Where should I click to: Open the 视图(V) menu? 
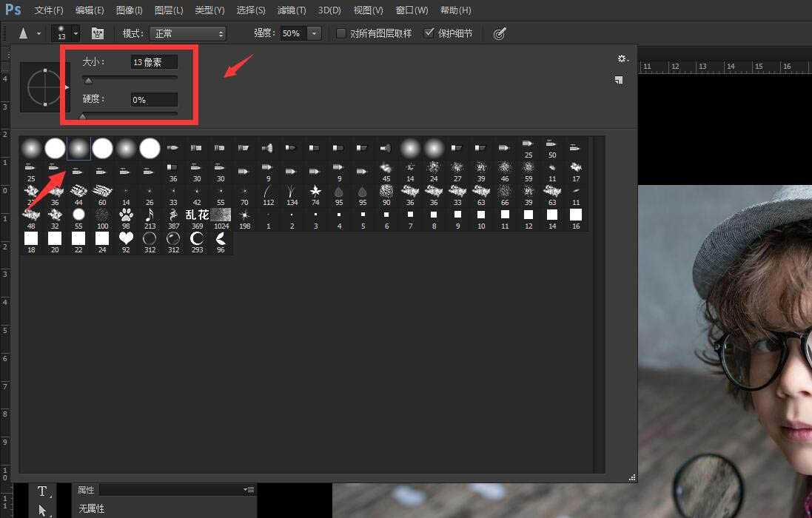[368, 10]
